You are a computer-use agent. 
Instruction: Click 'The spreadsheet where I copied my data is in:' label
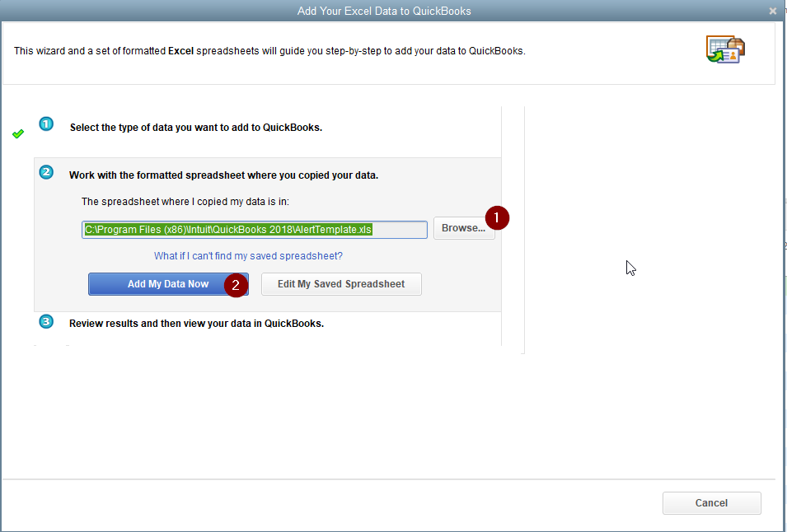pyautogui.click(x=185, y=202)
